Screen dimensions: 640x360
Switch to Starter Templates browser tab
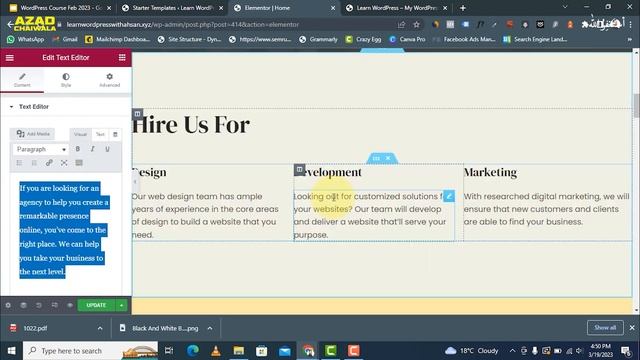pyautogui.click(x=173, y=8)
